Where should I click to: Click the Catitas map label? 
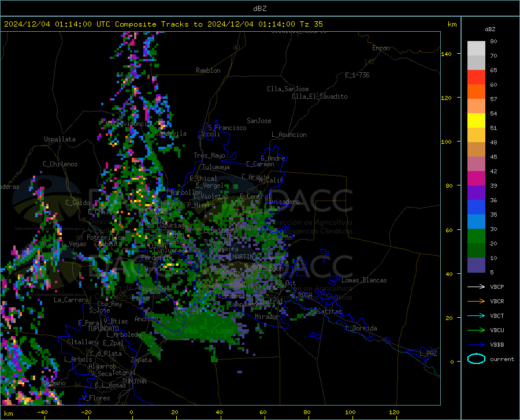pyautogui.click(x=329, y=311)
